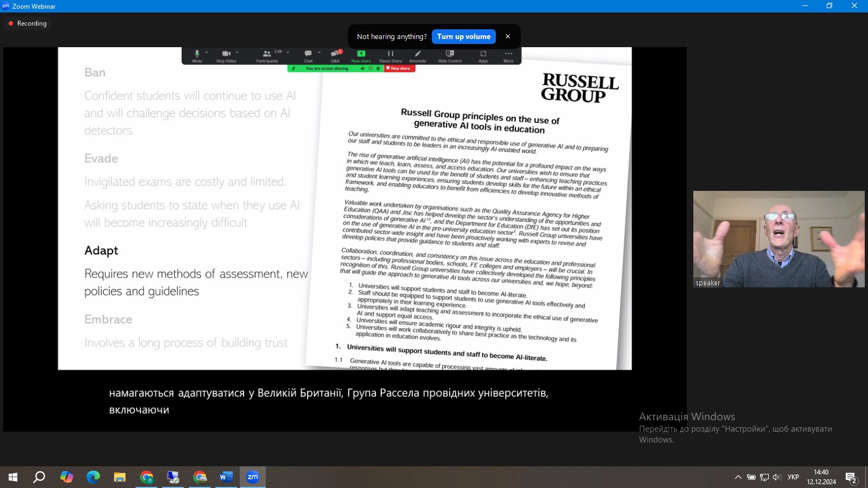Click the Mute microphone icon in shared toolbar

(x=197, y=53)
